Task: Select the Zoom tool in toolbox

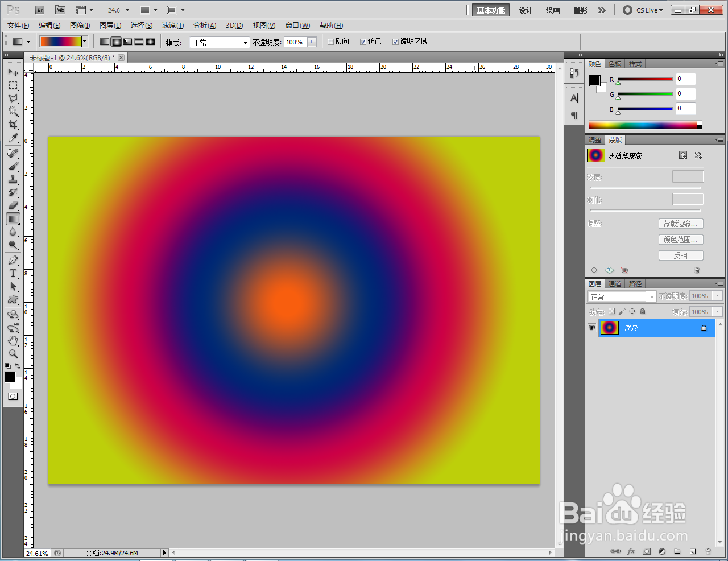Action: pos(13,353)
